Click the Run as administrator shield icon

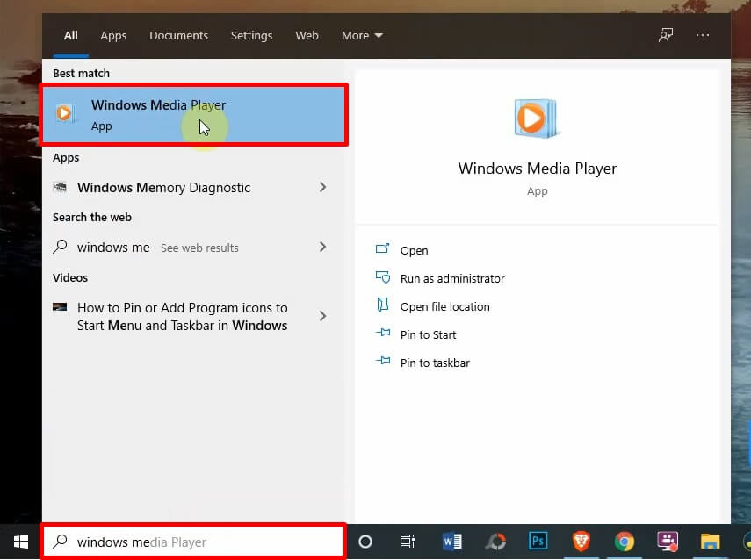383,276
